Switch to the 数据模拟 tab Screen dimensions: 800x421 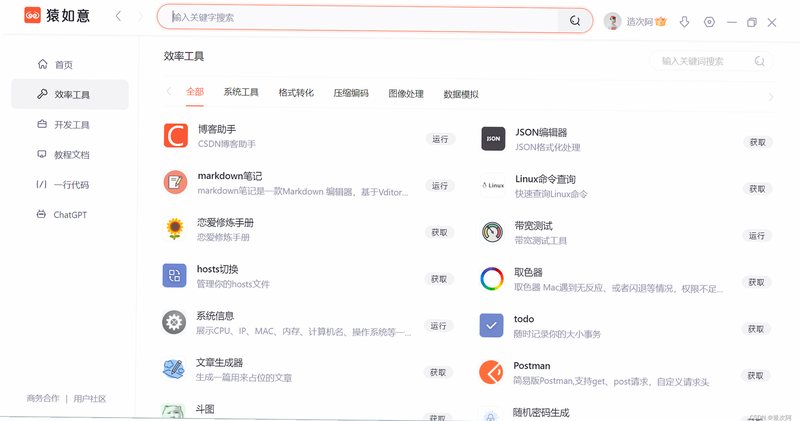pyautogui.click(x=461, y=94)
